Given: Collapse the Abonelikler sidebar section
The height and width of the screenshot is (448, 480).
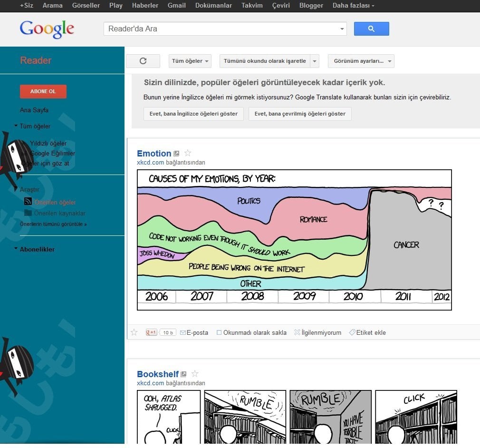Looking at the screenshot, I should [x=16, y=249].
